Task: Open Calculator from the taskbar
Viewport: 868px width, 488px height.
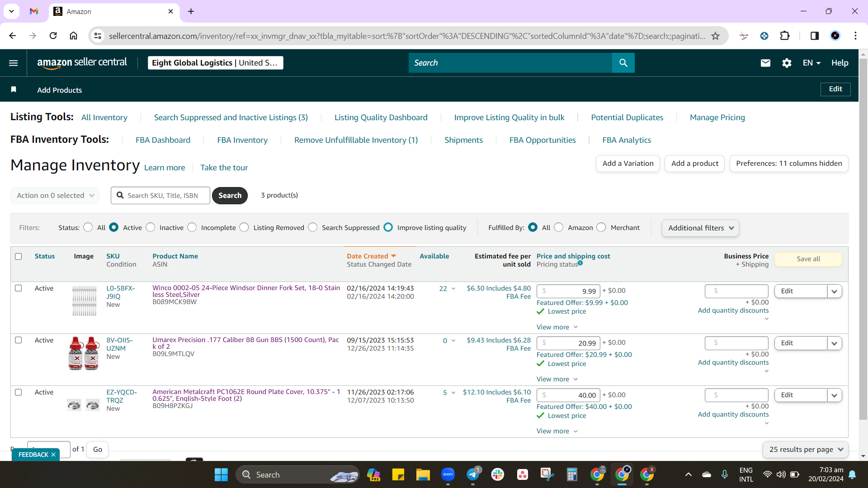Action: [572, 474]
